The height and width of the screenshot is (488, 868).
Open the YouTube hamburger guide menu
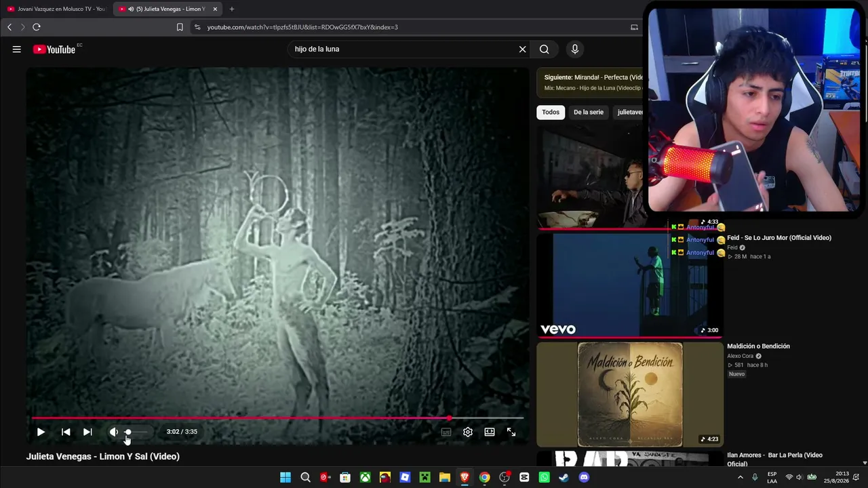pyautogui.click(x=17, y=49)
